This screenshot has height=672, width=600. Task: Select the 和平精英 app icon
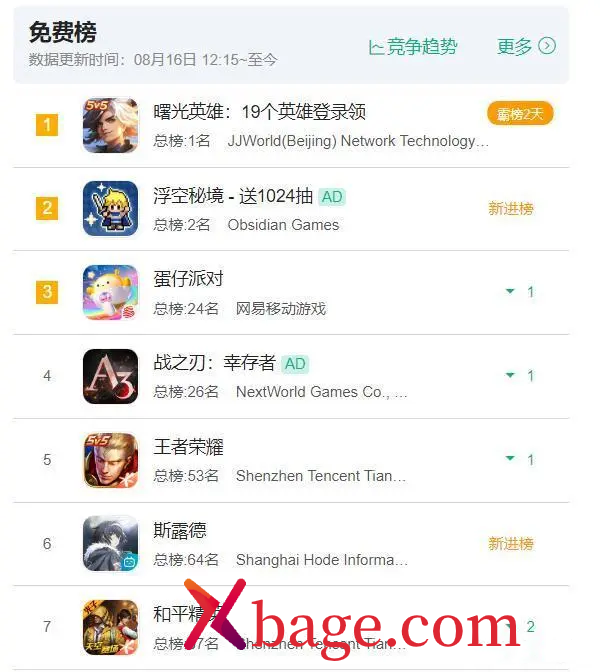(110, 627)
